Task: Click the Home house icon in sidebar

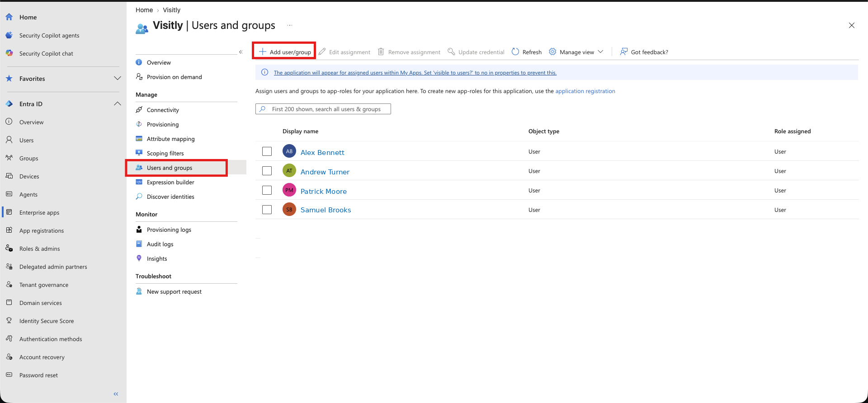Action: [x=9, y=17]
